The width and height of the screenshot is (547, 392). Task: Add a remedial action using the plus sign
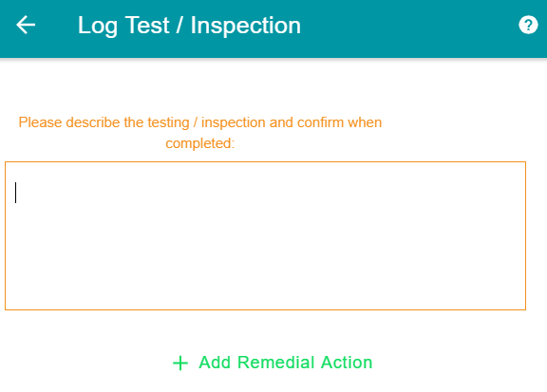(x=180, y=364)
